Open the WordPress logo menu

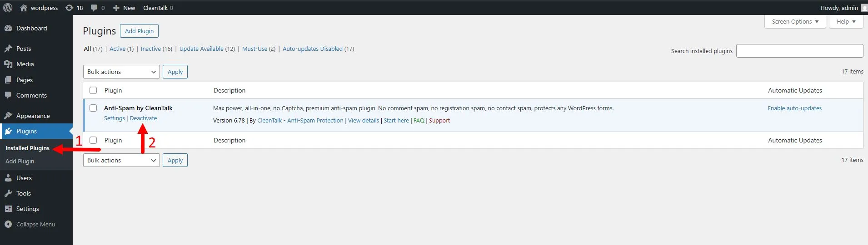point(8,8)
